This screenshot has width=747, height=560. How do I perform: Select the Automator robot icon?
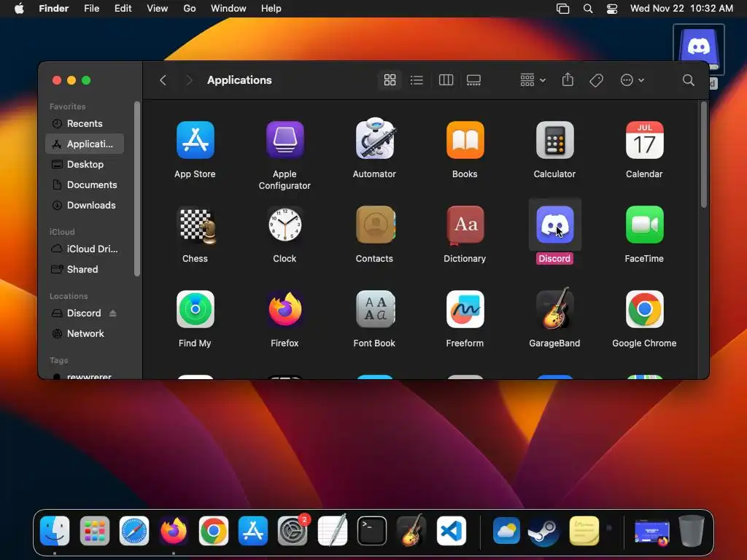tap(375, 139)
